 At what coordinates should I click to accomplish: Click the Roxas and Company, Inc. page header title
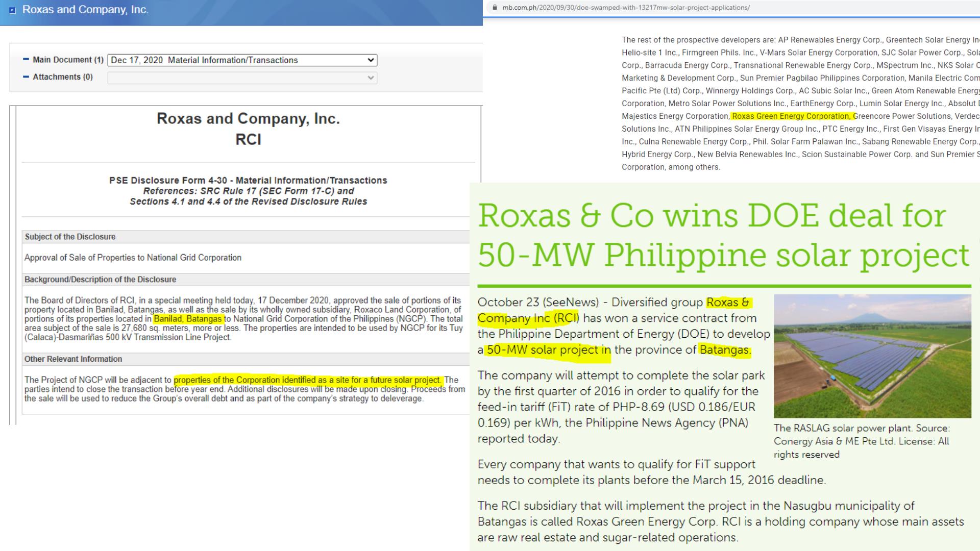point(85,10)
